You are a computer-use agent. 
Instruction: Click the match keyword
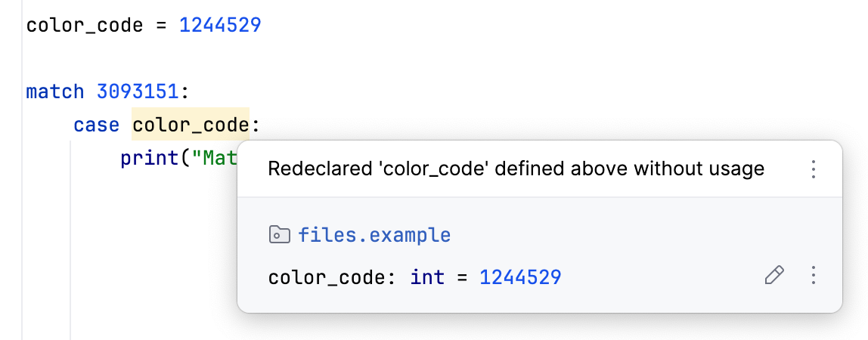coord(55,92)
